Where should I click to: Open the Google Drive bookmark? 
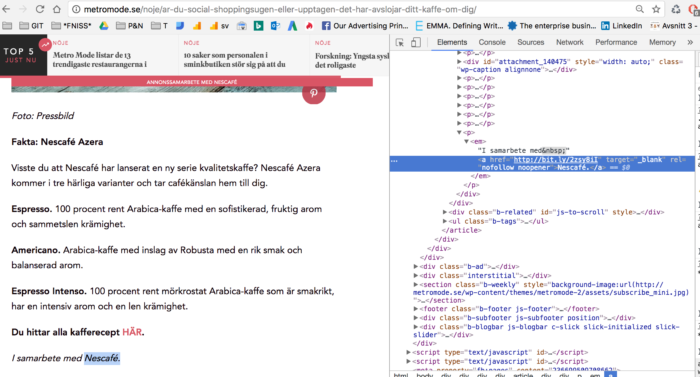tap(104, 26)
